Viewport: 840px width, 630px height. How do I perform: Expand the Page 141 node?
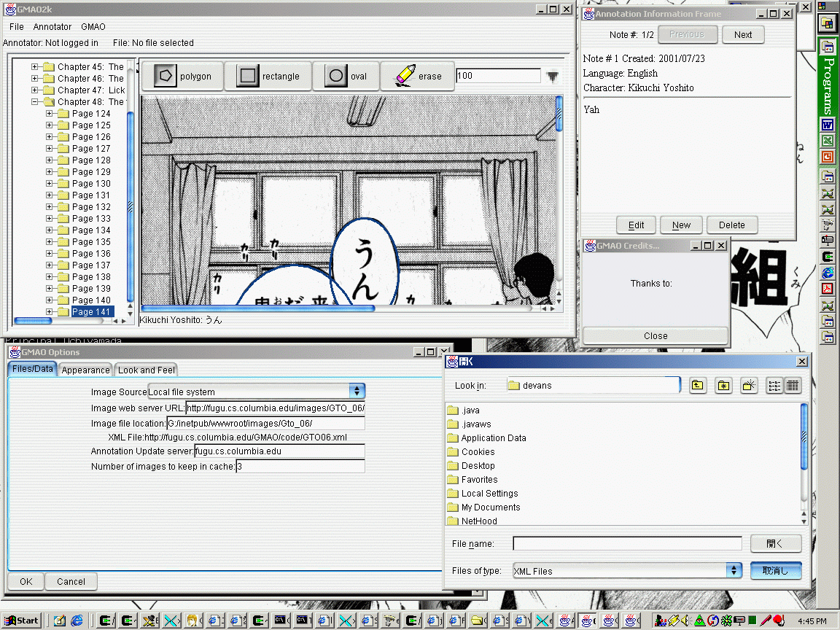49,312
